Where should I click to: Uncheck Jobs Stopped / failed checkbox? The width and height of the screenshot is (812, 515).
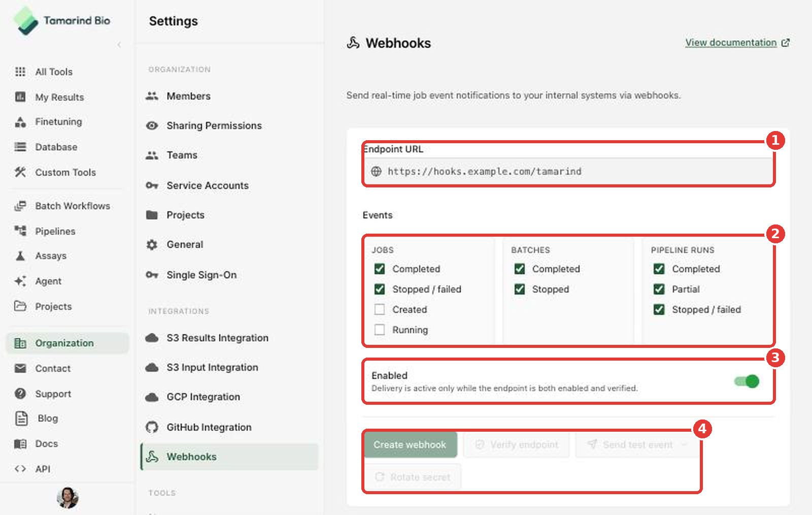[x=380, y=289]
